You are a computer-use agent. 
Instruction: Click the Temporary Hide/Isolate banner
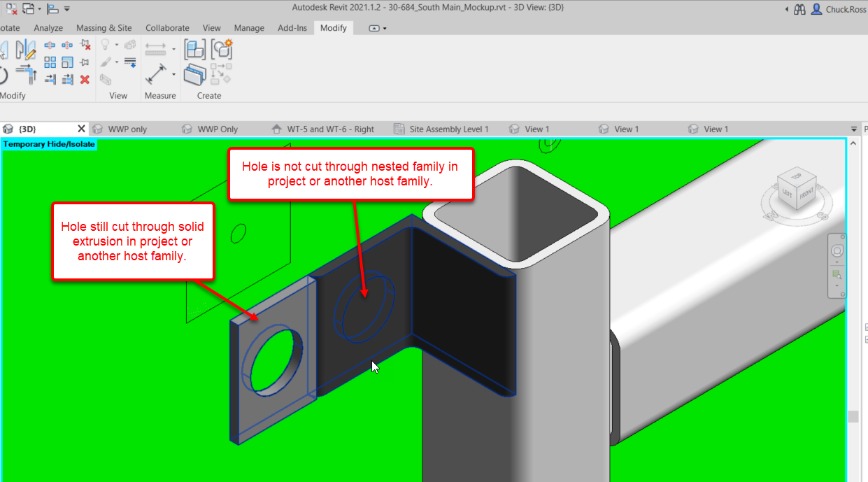[48, 143]
